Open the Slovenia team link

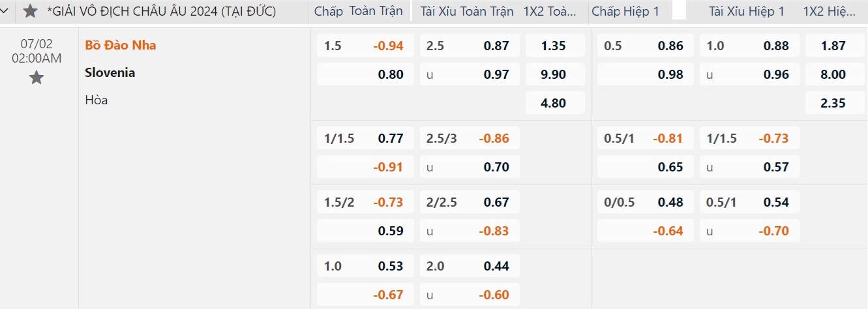tap(110, 73)
